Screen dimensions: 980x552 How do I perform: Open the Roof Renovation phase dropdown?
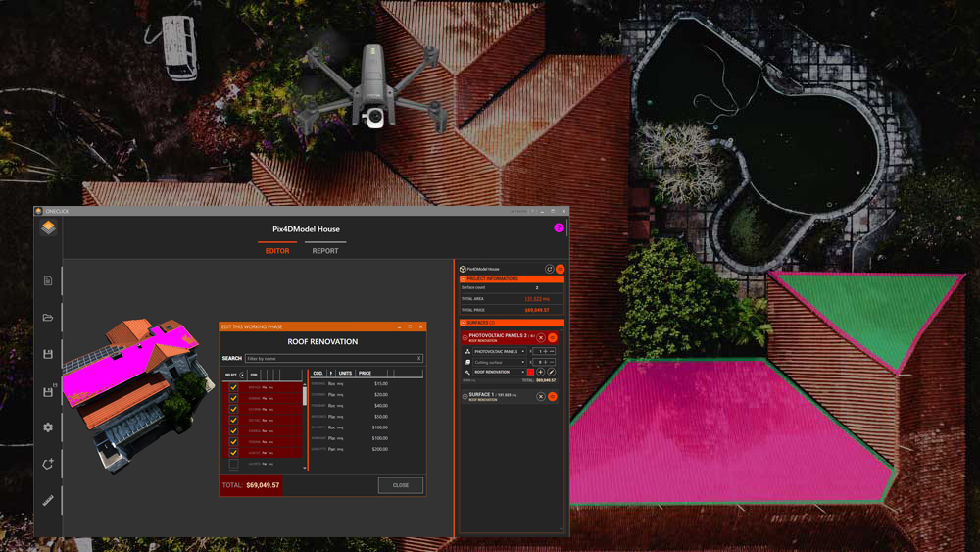499,372
